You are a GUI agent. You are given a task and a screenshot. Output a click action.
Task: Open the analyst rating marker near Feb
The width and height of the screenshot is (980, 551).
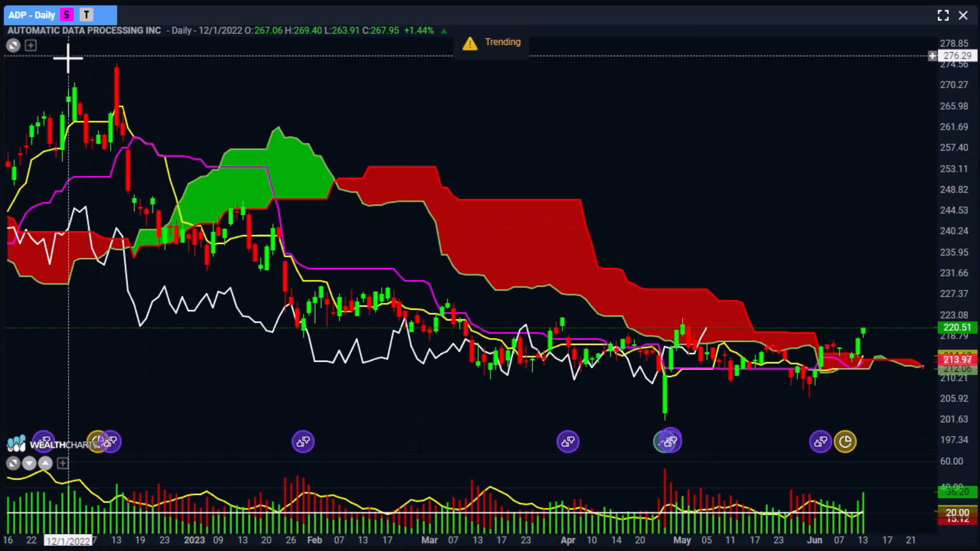(303, 441)
